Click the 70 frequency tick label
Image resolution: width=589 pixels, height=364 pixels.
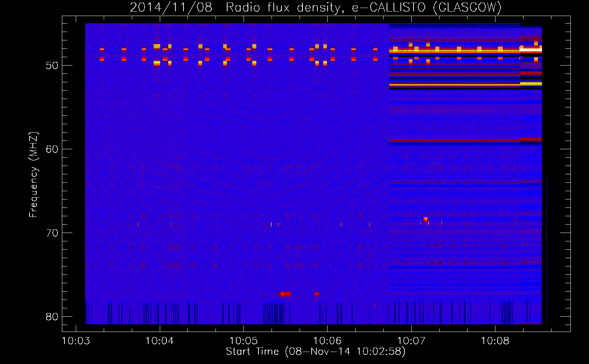point(52,233)
